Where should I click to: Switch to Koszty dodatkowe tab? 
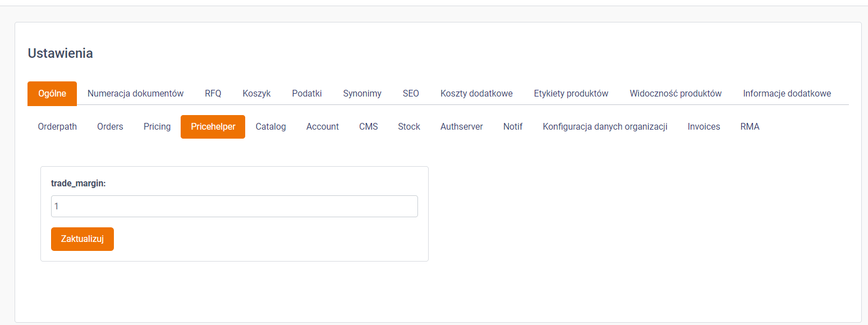(x=476, y=93)
